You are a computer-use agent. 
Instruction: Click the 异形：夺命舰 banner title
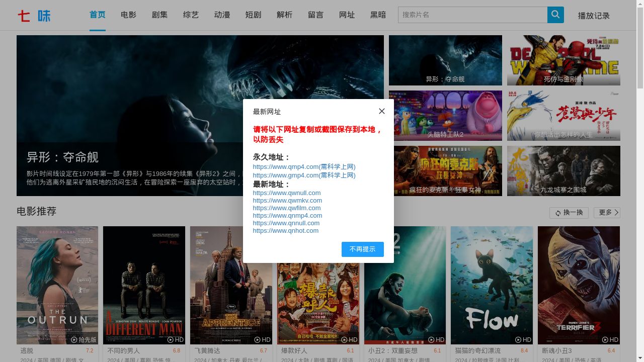tap(62, 157)
